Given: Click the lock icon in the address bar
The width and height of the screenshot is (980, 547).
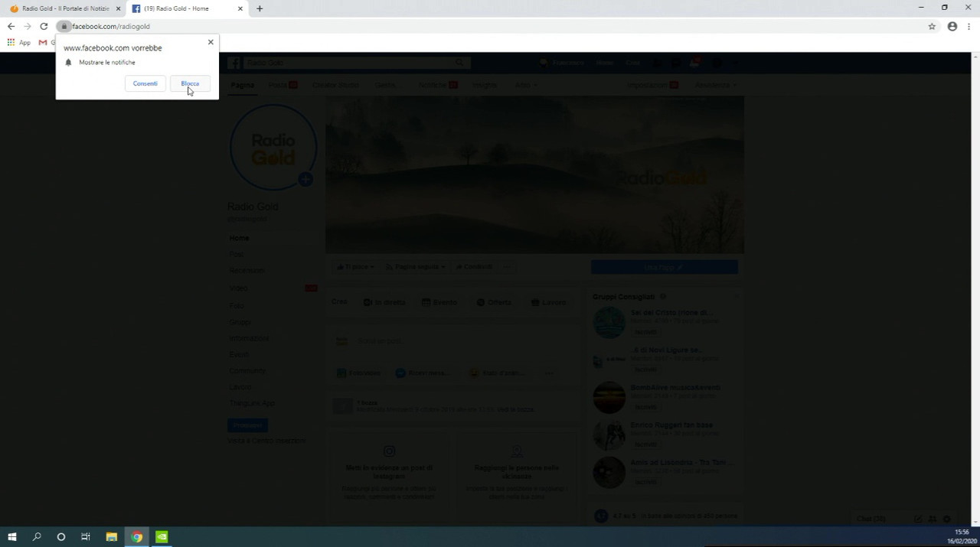Looking at the screenshot, I should pyautogui.click(x=64, y=26).
